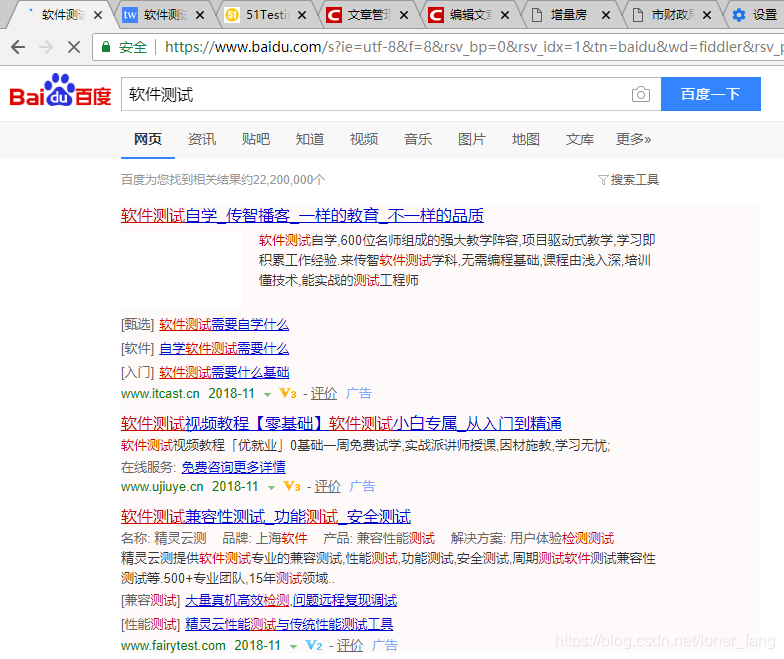784x659 pixels.
Task: Expand dropdown arrow next to www.fairytest.com date
Action: (294, 646)
